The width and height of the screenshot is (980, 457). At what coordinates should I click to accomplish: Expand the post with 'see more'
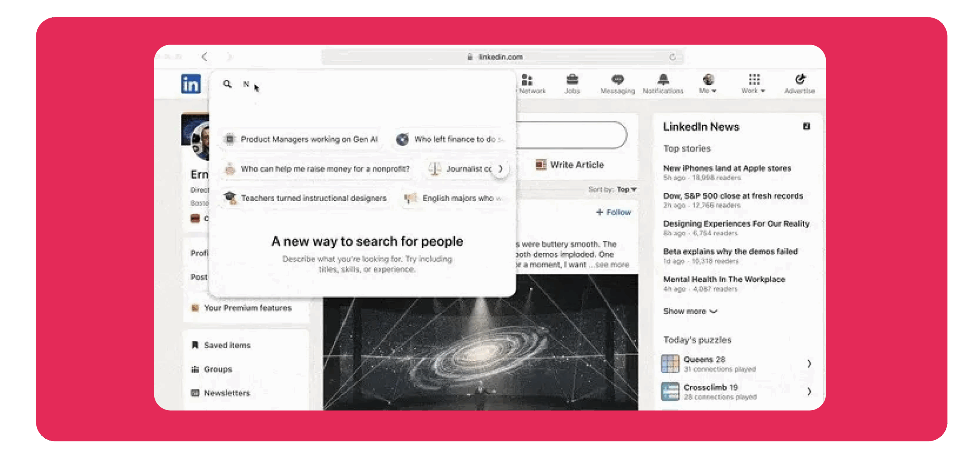coord(612,265)
